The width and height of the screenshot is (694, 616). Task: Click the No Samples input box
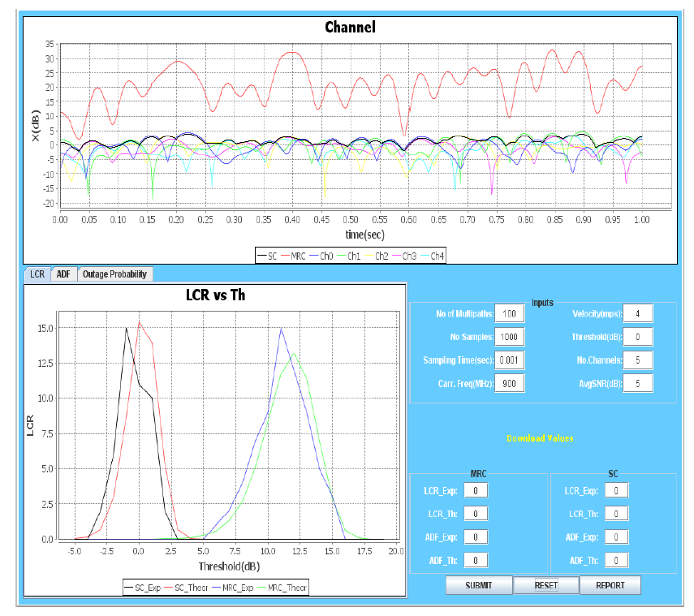(510, 337)
